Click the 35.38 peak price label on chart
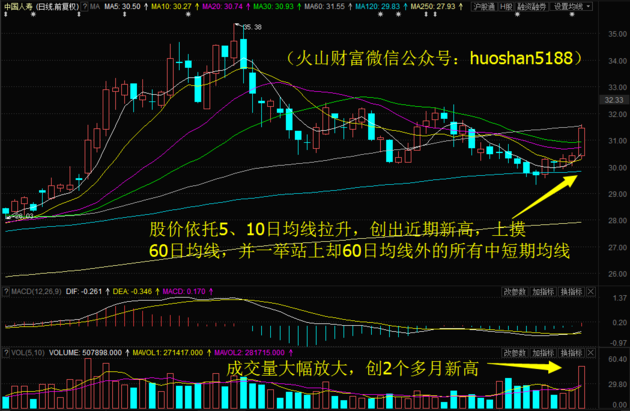The height and width of the screenshot is (411, 630). (250, 27)
